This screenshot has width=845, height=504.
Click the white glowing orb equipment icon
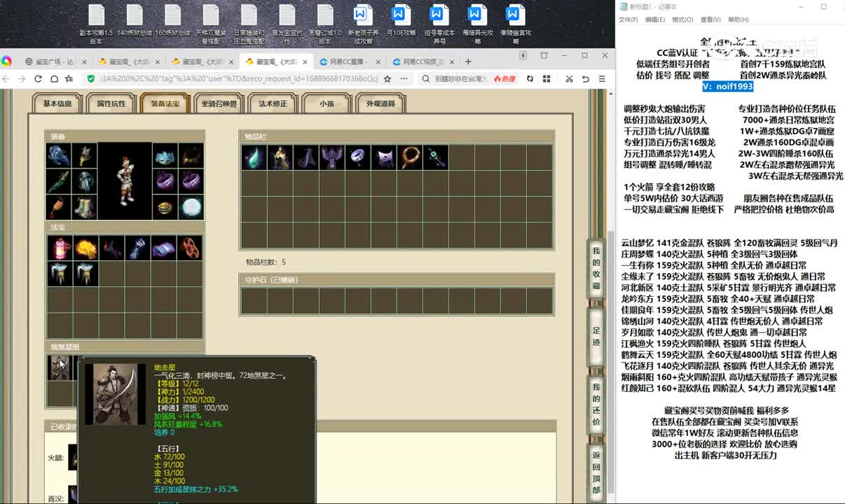click(191, 207)
